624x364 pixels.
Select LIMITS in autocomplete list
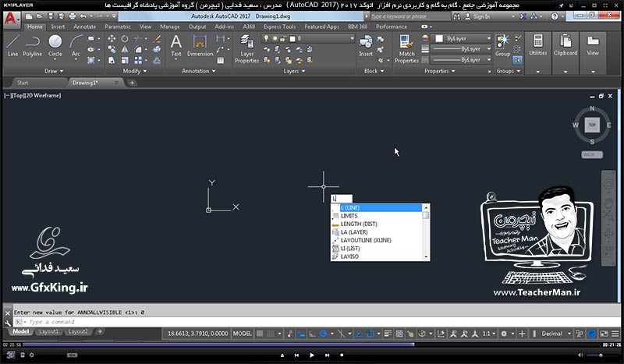pyautogui.click(x=377, y=216)
